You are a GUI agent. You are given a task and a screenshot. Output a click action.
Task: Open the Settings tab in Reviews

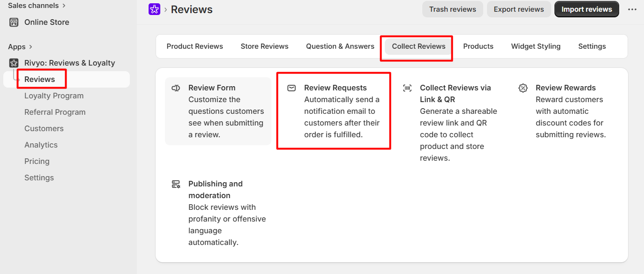pos(592,46)
